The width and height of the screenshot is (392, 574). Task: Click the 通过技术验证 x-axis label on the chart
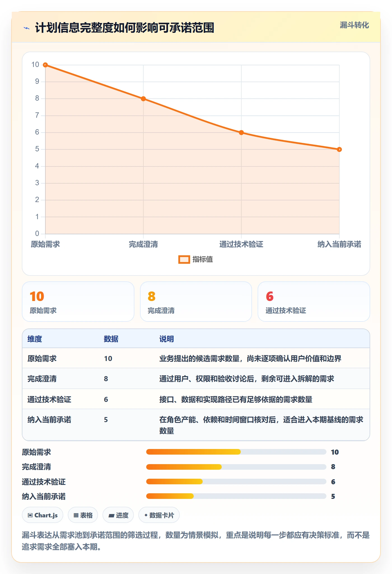241,244
